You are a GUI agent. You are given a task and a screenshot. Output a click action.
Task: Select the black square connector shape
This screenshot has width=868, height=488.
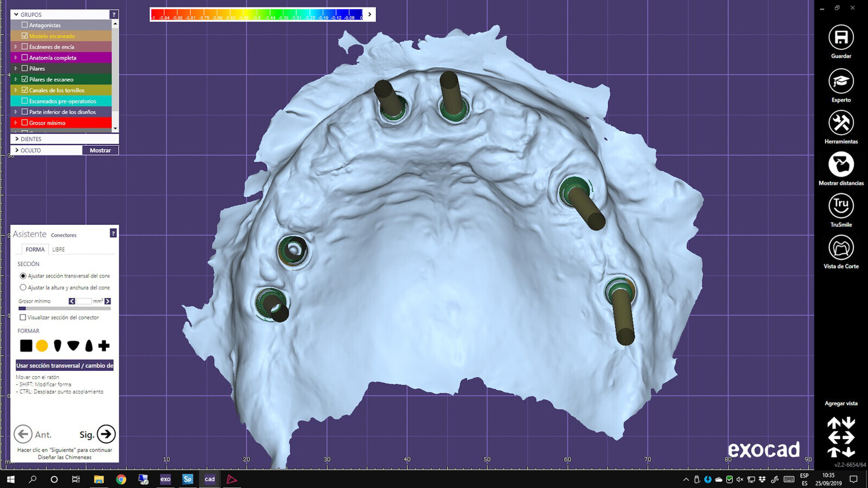coord(26,345)
